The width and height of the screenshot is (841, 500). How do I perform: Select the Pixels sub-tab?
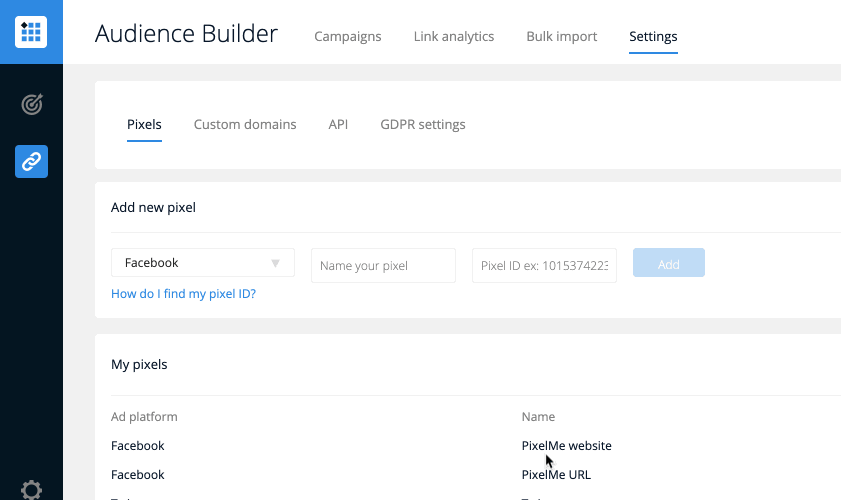pyautogui.click(x=144, y=125)
